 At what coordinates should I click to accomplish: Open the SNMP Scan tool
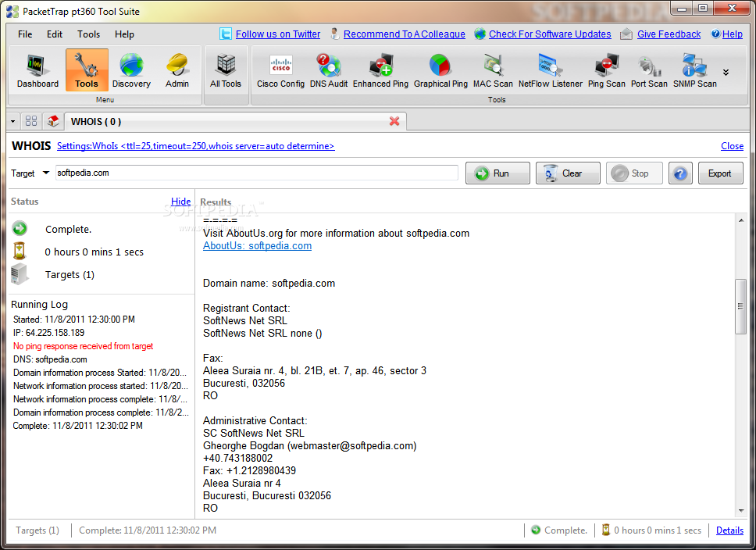tap(695, 71)
